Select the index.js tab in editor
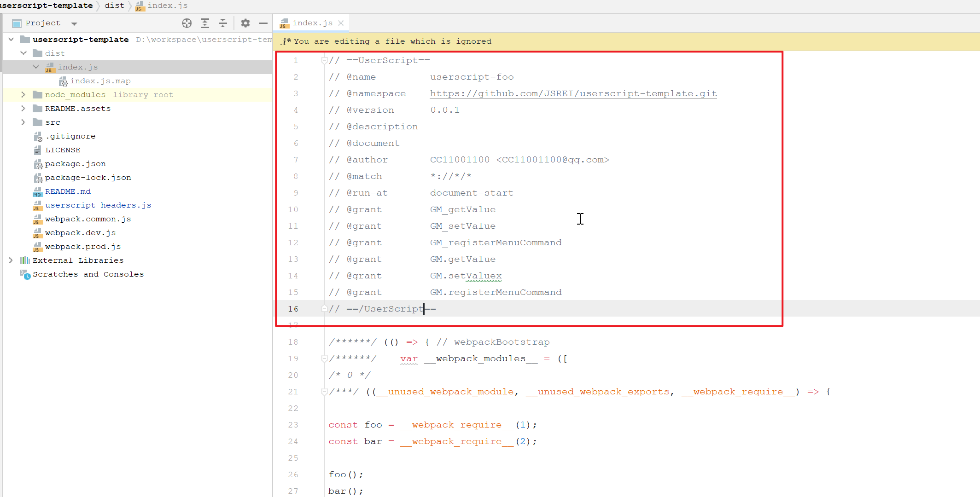This screenshot has width=980, height=497. [x=311, y=23]
